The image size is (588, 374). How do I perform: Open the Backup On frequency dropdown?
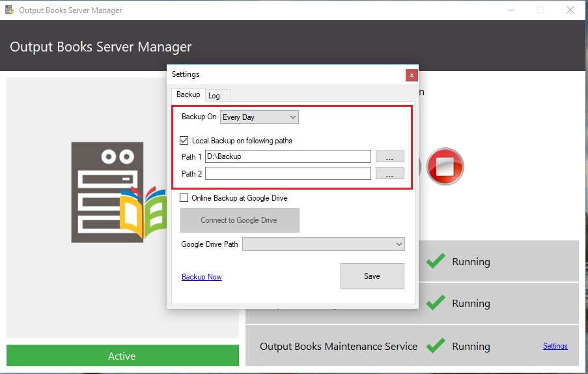click(259, 117)
